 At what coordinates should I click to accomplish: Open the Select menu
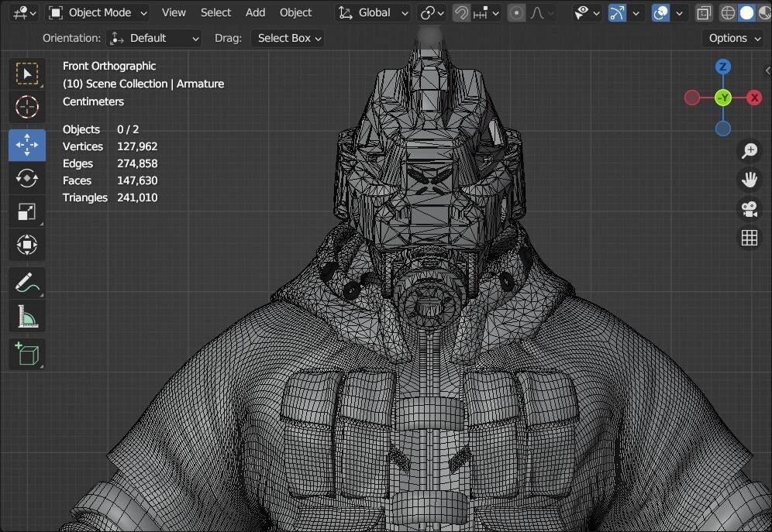pos(215,13)
